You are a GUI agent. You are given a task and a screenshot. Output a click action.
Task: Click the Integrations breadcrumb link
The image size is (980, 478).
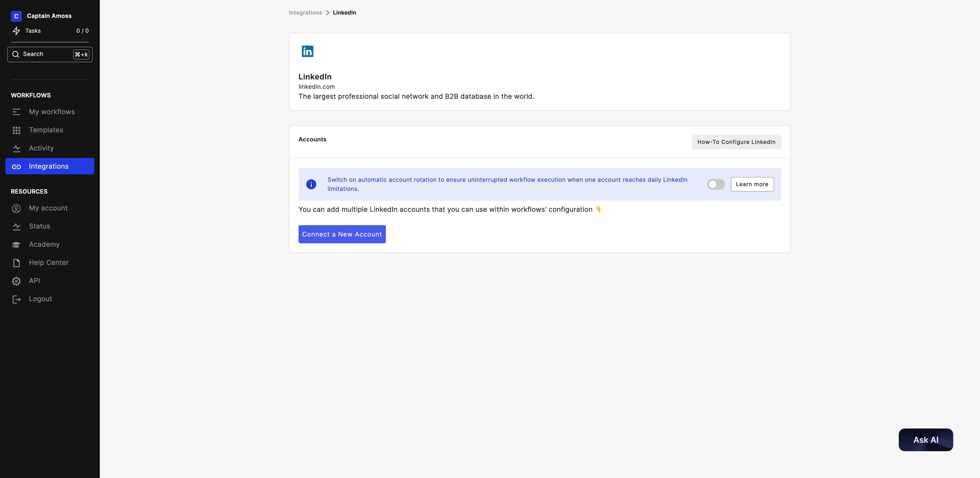tap(305, 13)
